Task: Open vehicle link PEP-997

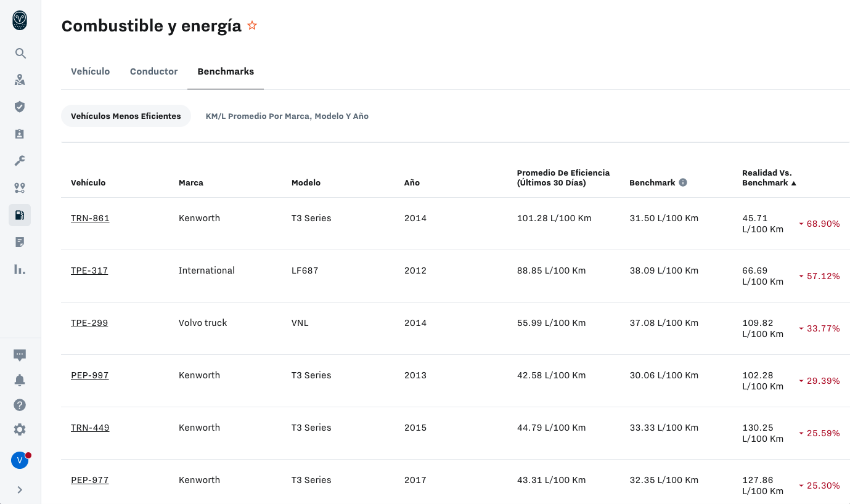Action: click(90, 375)
